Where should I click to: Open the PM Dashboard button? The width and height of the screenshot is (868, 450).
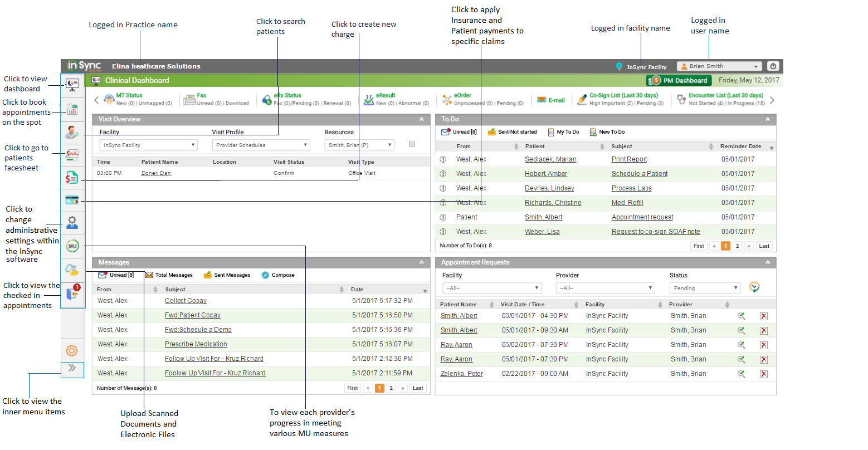coord(680,80)
